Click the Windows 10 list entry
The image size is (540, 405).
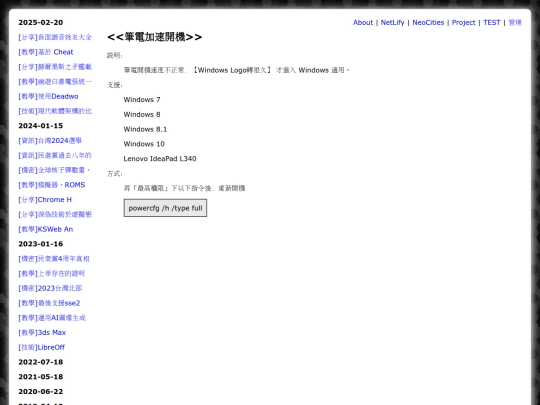[x=144, y=144]
